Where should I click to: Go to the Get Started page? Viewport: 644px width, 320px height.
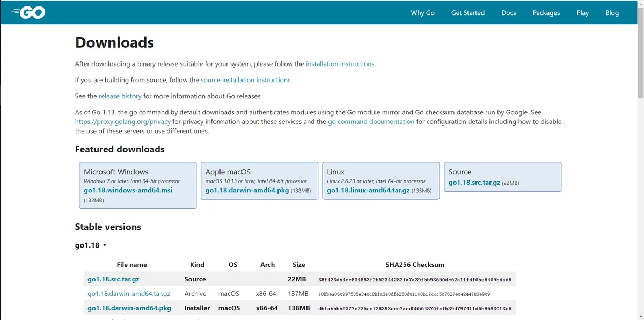468,13
